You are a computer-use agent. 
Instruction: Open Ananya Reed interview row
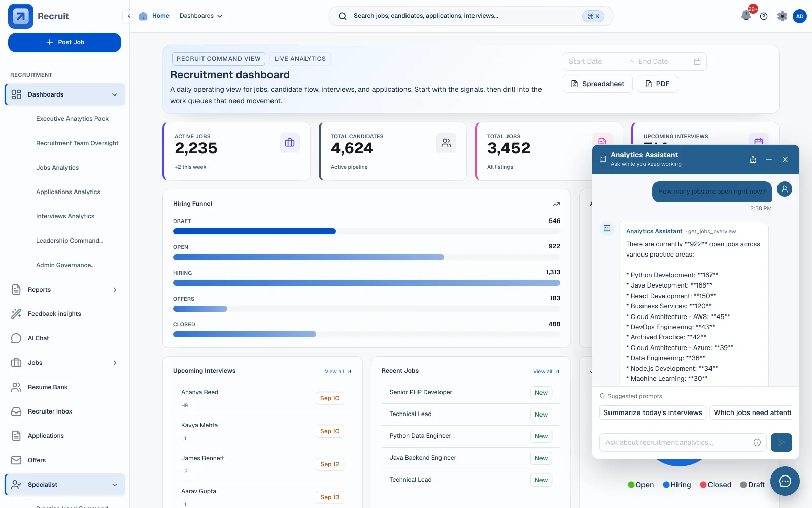point(262,398)
